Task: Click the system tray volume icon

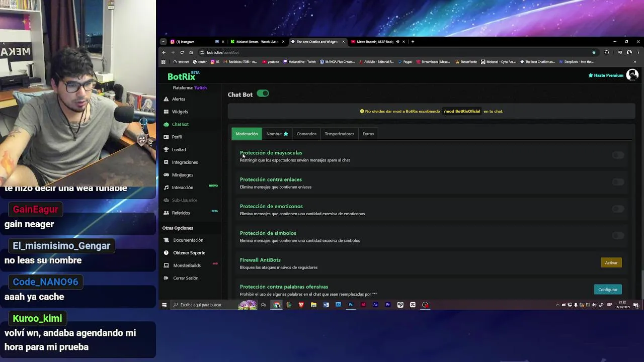Action: [594, 305]
